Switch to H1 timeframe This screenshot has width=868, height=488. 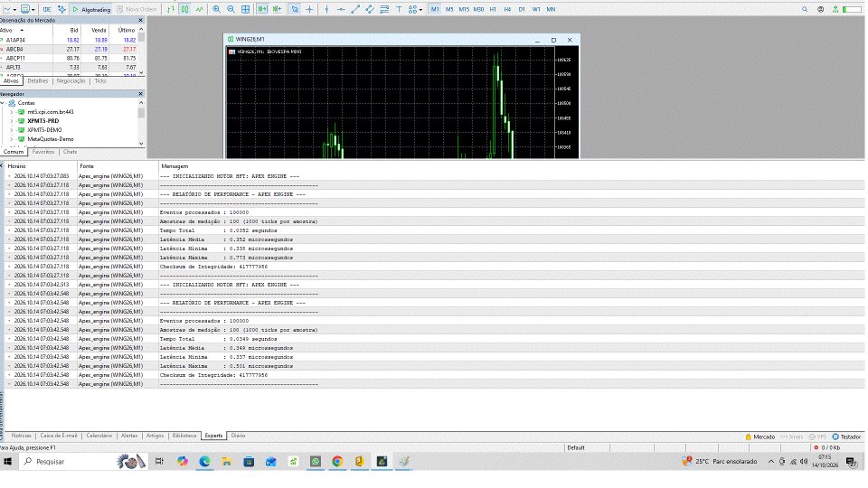493,9
